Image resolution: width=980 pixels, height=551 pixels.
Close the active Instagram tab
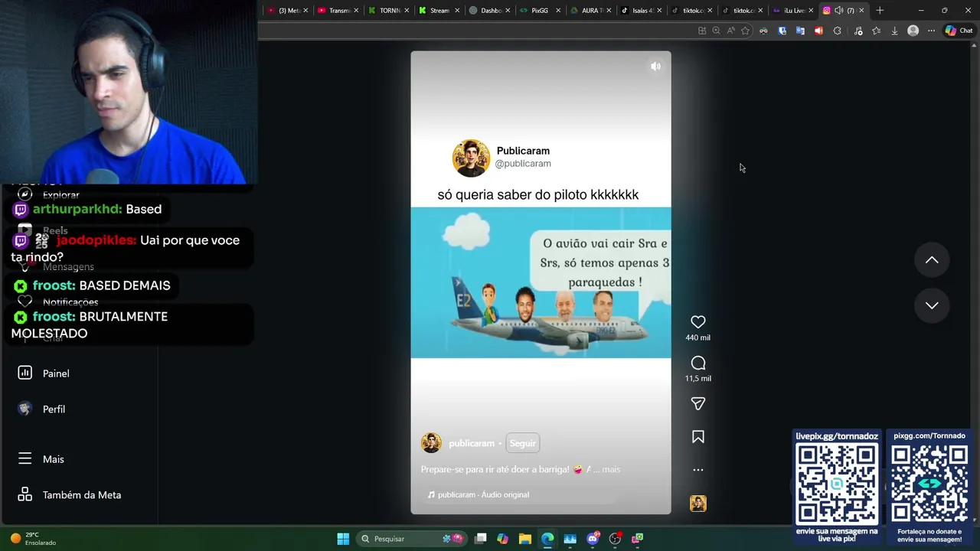(x=861, y=10)
